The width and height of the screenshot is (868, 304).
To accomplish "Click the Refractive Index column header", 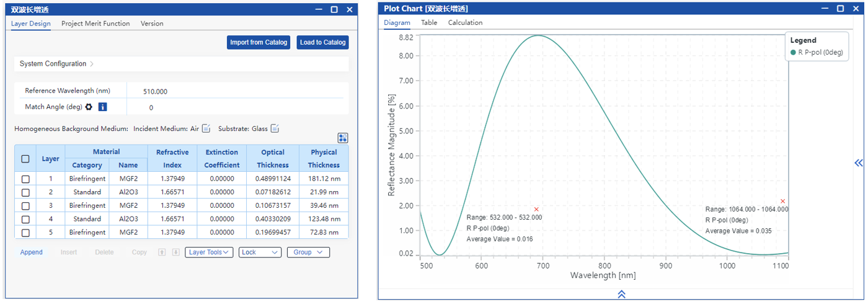I will (x=172, y=159).
